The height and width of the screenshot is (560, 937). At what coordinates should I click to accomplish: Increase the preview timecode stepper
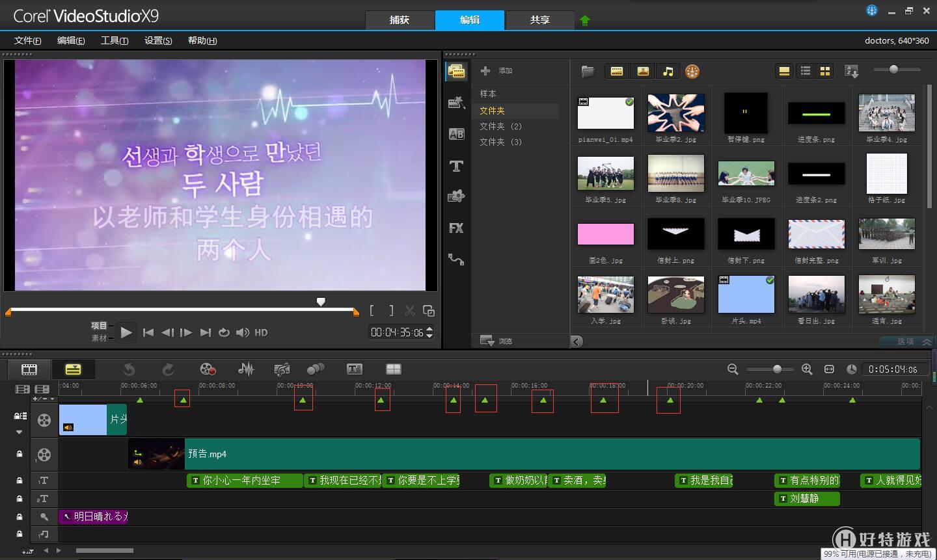[429, 329]
